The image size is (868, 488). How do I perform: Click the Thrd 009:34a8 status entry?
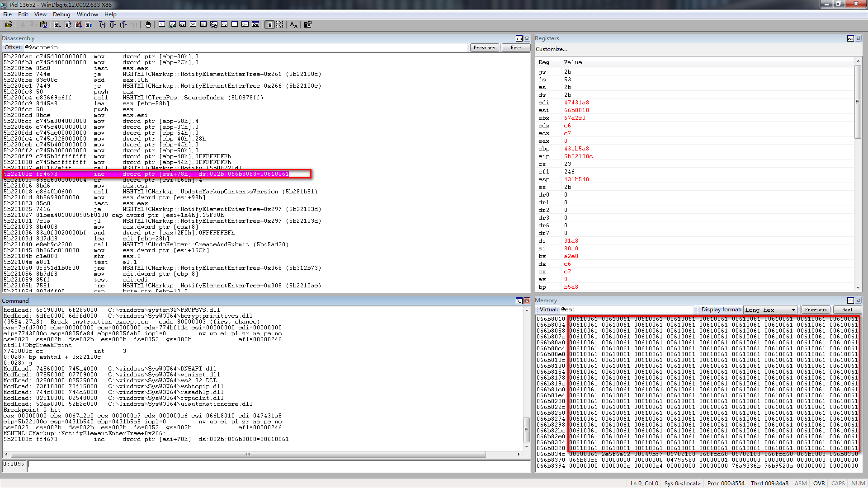point(769,483)
